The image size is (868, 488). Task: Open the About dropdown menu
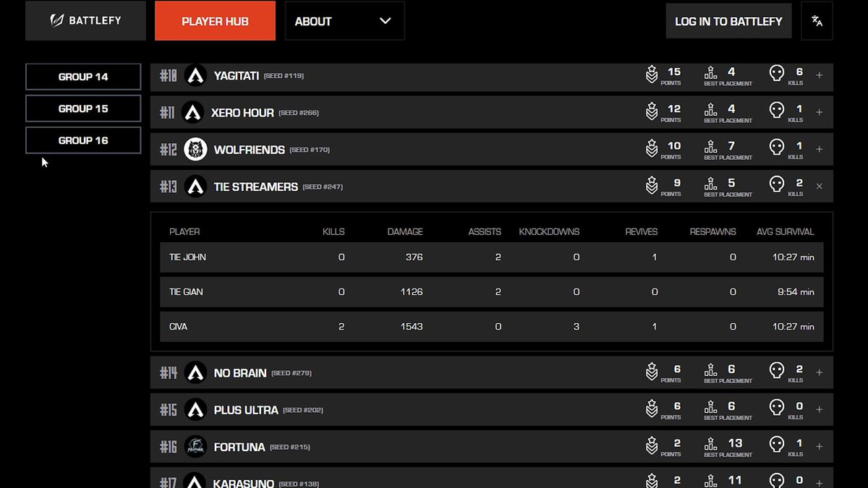point(344,20)
